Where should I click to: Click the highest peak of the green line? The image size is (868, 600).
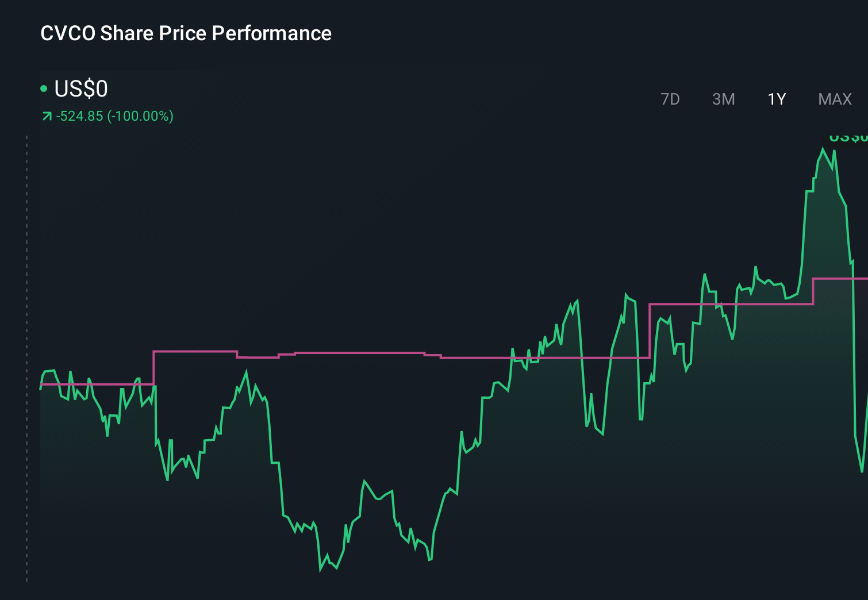[823, 148]
